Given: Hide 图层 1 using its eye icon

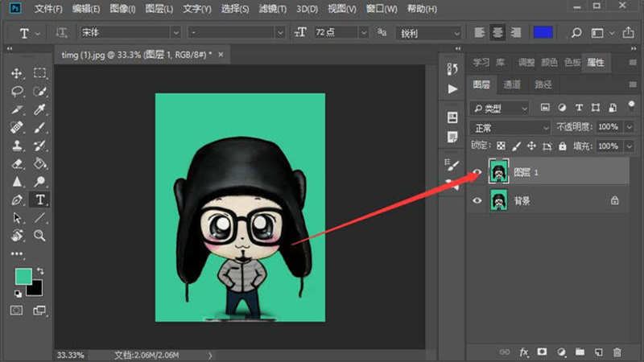Looking at the screenshot, I should [477, 171].
